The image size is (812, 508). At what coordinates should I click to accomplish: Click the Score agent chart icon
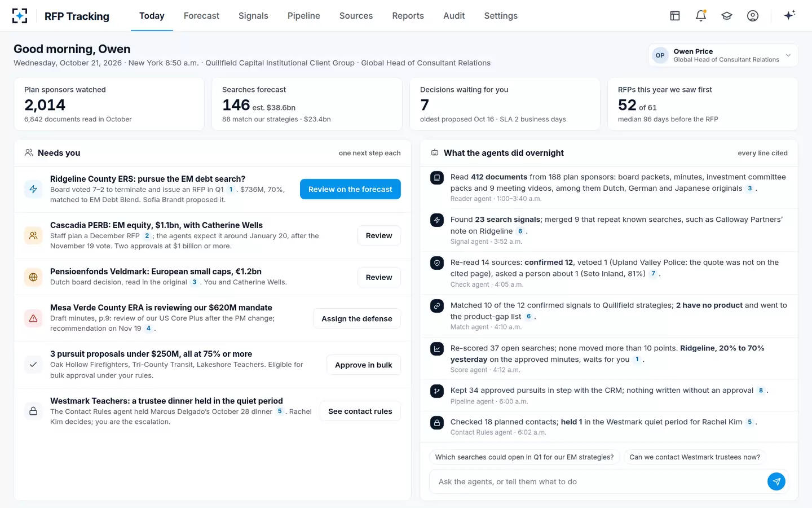pos(437,349)
